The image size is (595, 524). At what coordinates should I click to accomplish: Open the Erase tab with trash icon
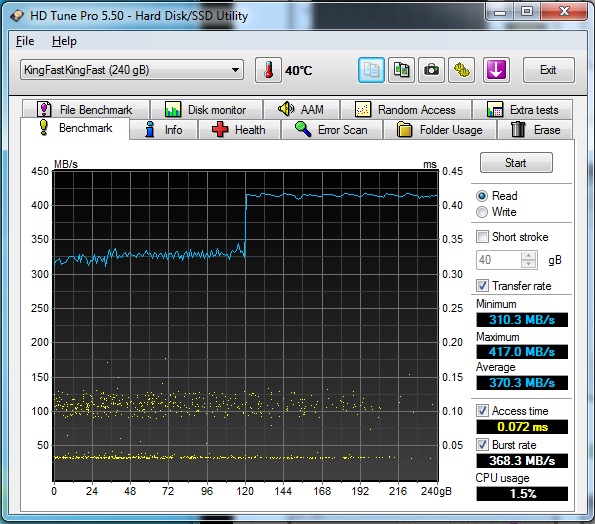coord(535,130)
